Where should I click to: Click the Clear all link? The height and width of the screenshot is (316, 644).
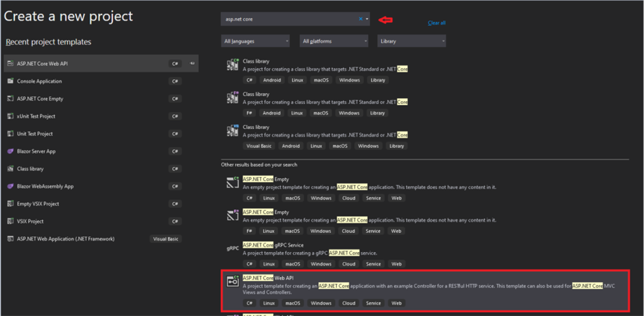point(436,23)
